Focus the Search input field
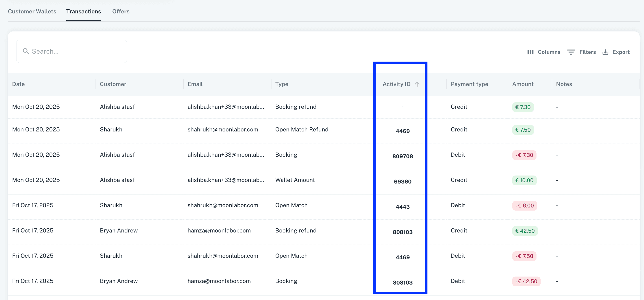Screen dimensions: 644x300 click(77, 51)
